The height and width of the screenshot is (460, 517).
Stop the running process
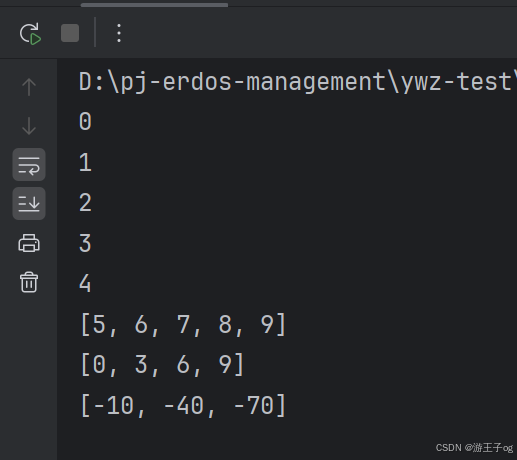(70, 33)
